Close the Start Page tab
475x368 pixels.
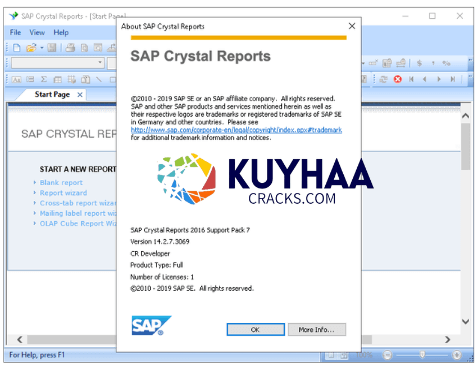80,95
